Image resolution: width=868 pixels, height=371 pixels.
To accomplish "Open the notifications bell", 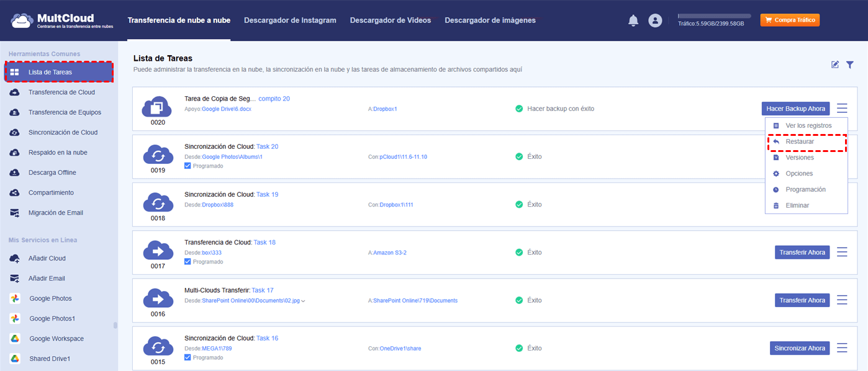I will pos(633,20).
